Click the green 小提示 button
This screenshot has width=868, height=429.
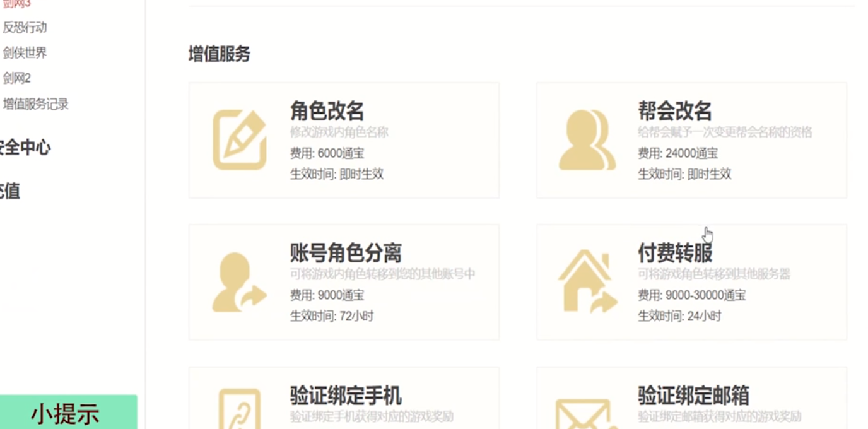66,413
